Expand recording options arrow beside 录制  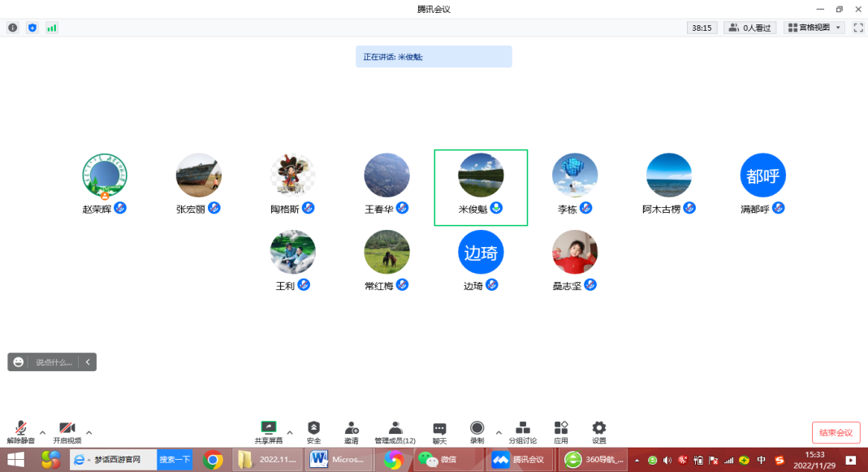coord(498,432)
